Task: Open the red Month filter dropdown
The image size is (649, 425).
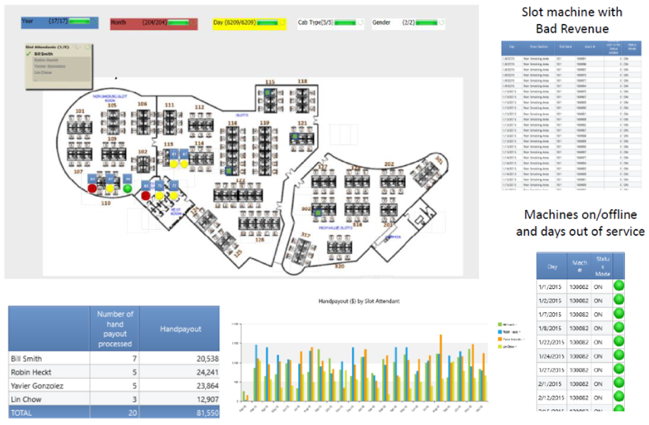Action: (154, 23)
